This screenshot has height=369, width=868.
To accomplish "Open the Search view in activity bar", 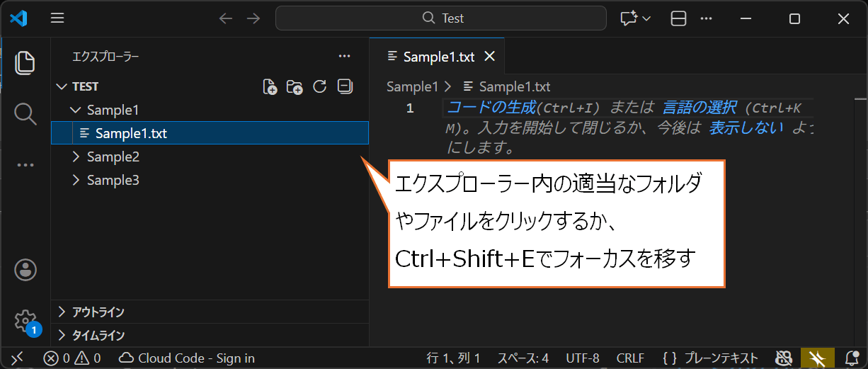I will coord(25,113).
